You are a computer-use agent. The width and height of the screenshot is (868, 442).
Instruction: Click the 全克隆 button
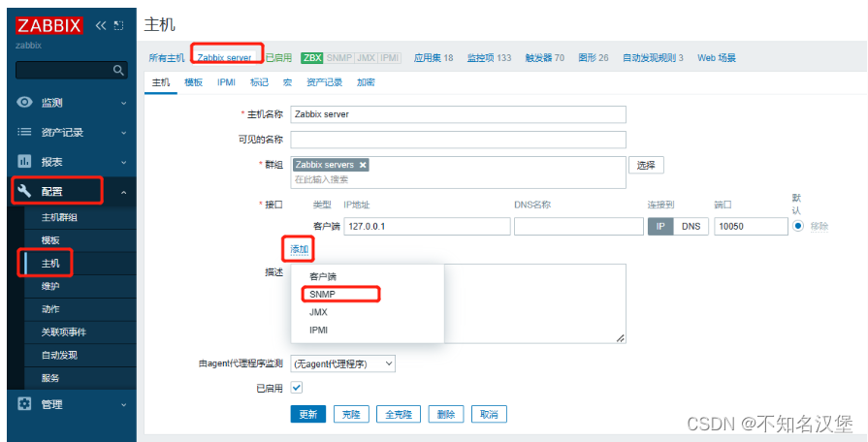pyautogui.click(x=399, y=414)
